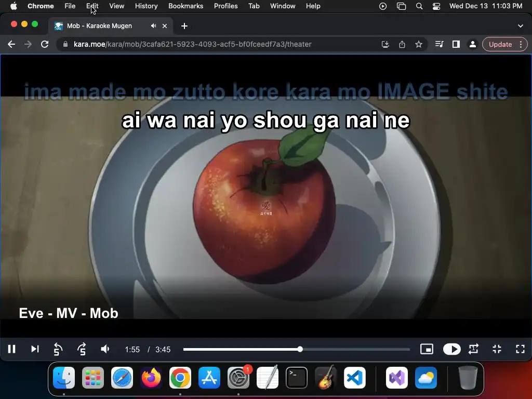The width and height of the screenshot is (532, 399).
Task: Open the Edit menu
Action: click(92, 6)
